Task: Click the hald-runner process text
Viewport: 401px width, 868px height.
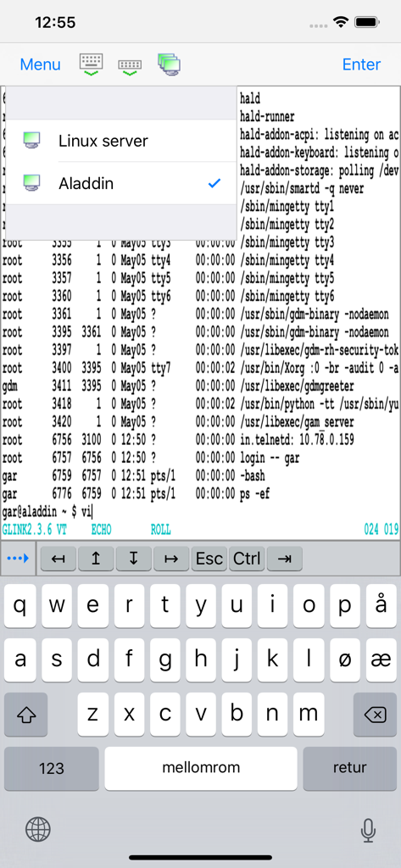Action: pos(267,117)
